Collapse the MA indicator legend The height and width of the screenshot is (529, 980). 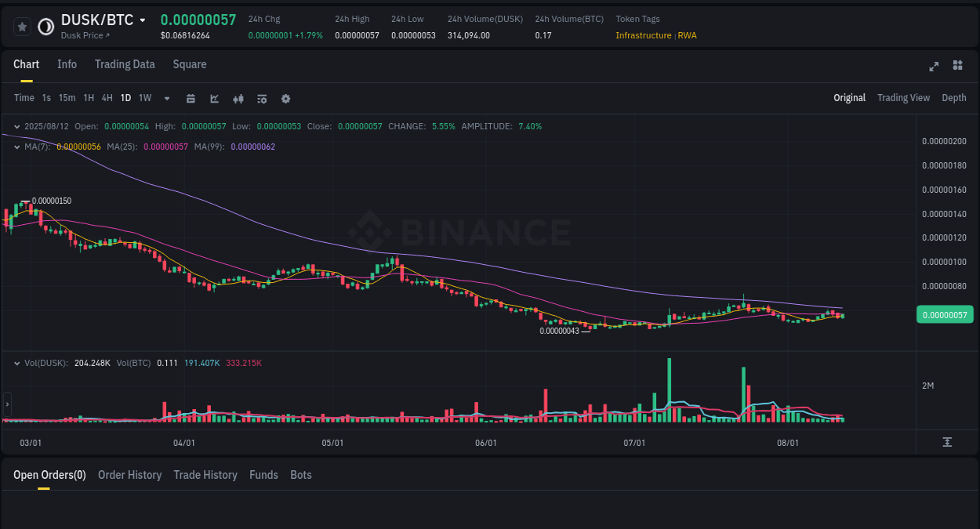pos(18,147)
